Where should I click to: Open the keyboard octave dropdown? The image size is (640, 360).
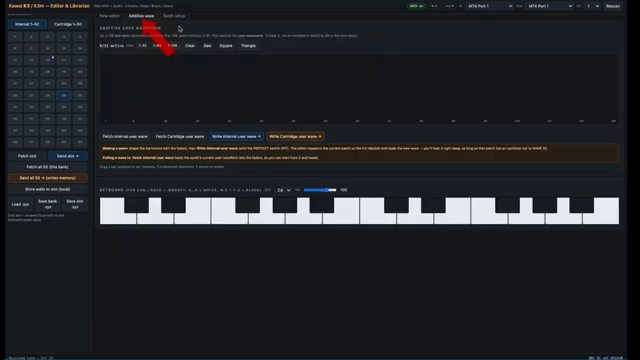284,190
